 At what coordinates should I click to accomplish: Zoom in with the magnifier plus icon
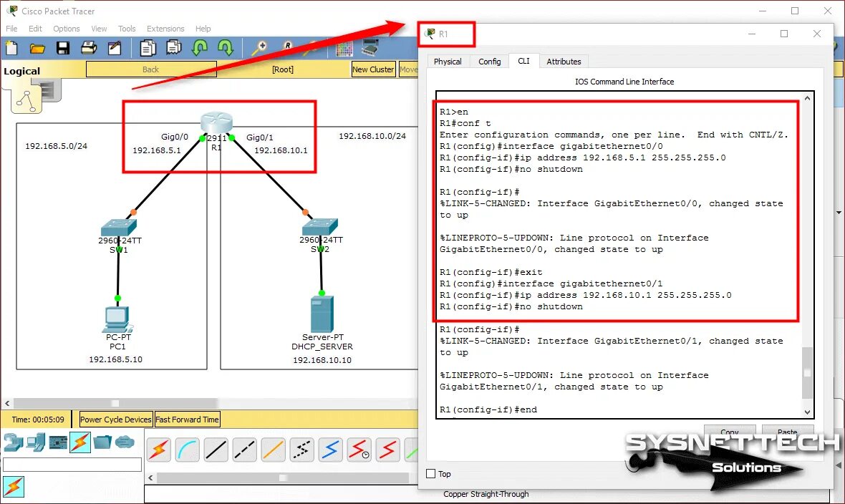[x=259, y=49]
